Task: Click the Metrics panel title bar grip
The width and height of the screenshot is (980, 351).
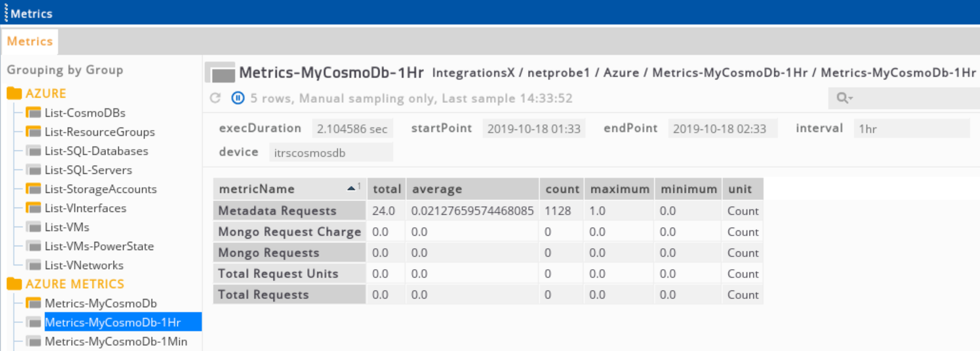Action: tap(6, 13)
